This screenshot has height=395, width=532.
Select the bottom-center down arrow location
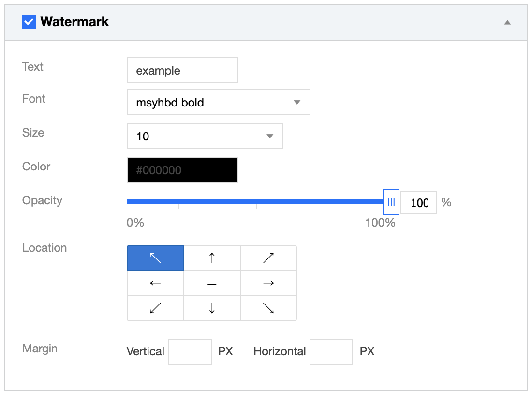click(x=212, y=308)
